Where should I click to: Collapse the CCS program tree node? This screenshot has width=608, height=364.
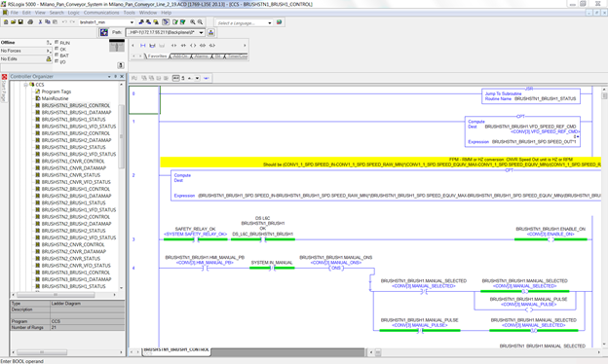point(25,85)
